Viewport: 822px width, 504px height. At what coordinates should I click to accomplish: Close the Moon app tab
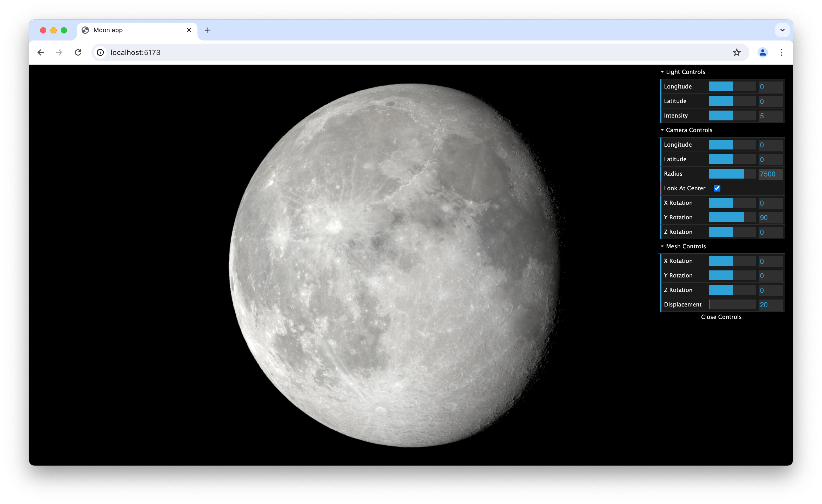(x=189, y=30)
